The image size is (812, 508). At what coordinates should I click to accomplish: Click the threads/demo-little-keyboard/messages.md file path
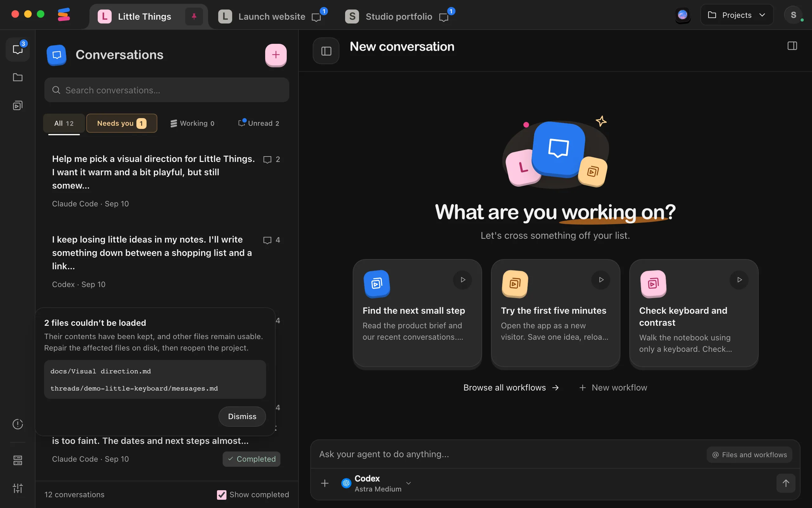point(134,388)
